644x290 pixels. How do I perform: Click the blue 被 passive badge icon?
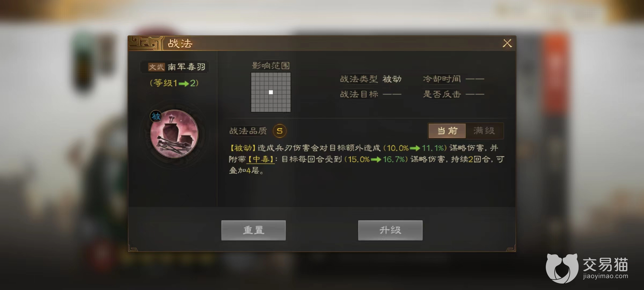[x=156, y=116]
